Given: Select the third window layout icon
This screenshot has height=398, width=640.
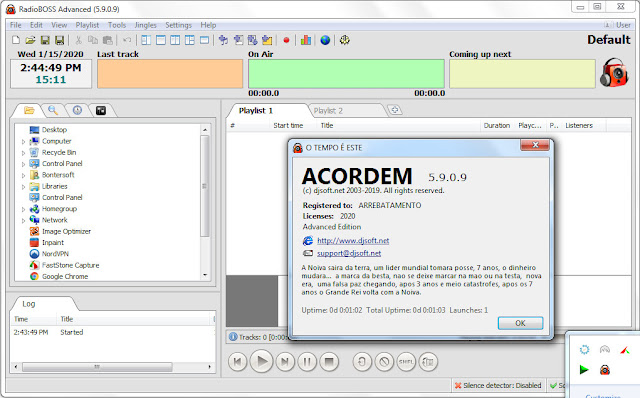Looking at the screenshot, I should (x=175, y=40).
